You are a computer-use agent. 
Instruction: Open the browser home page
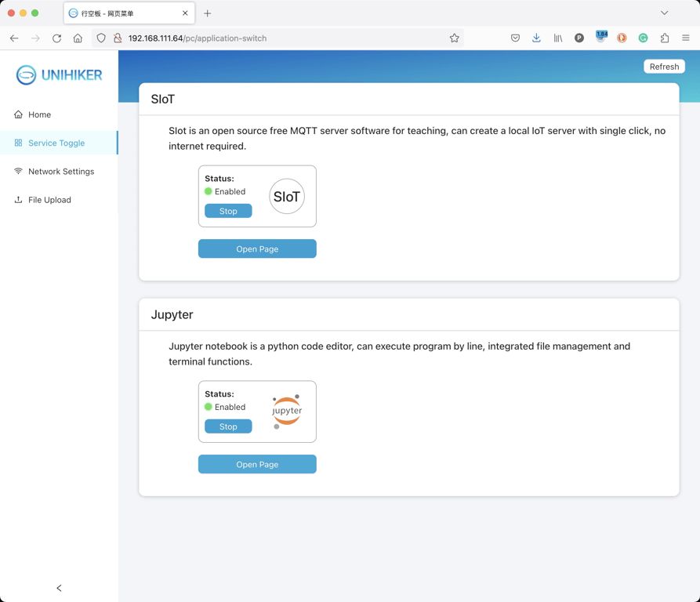click(78, 38)
